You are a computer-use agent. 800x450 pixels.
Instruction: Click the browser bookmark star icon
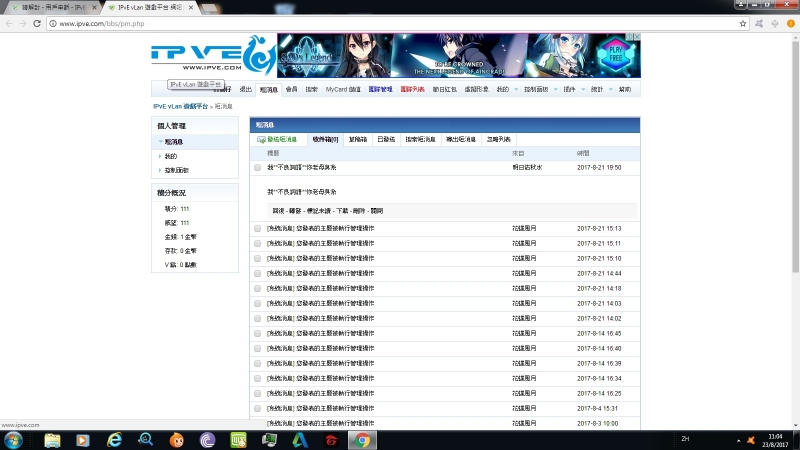point(743,23)
